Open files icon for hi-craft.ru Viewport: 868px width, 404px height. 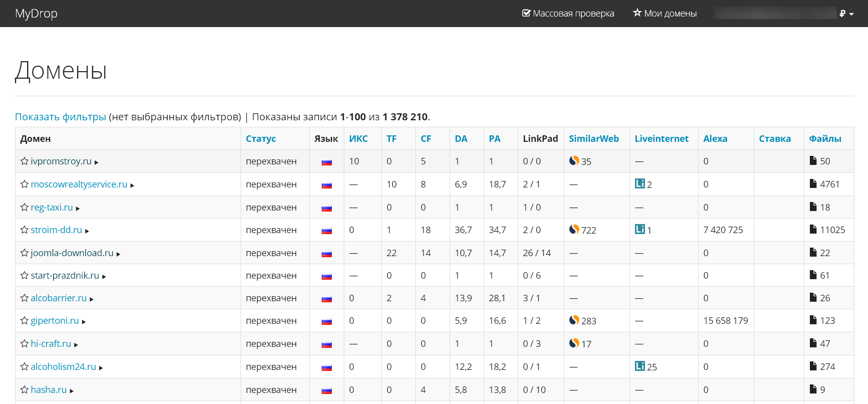point(813,343)
